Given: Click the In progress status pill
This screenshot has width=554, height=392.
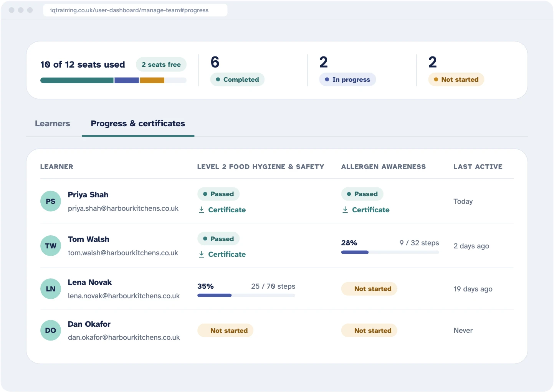Looking at the screenshot, I should point(347,79).
